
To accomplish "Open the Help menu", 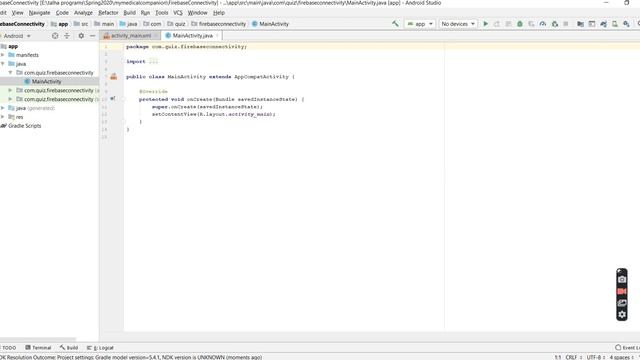I will point(219,13).
